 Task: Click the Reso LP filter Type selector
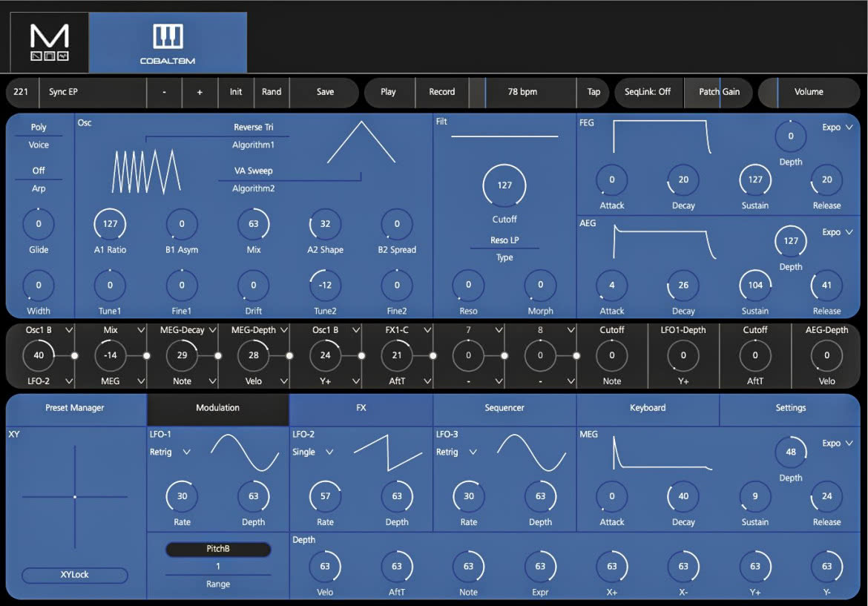pos(504,248)
